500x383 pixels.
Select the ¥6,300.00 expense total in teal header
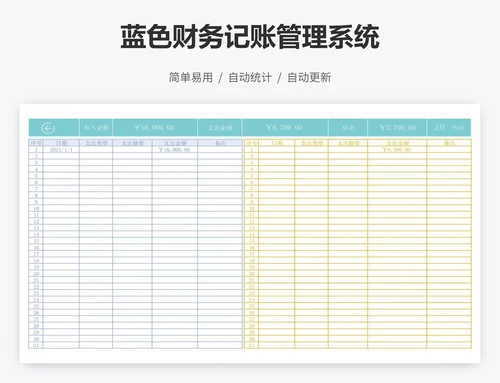coord(284,128)
